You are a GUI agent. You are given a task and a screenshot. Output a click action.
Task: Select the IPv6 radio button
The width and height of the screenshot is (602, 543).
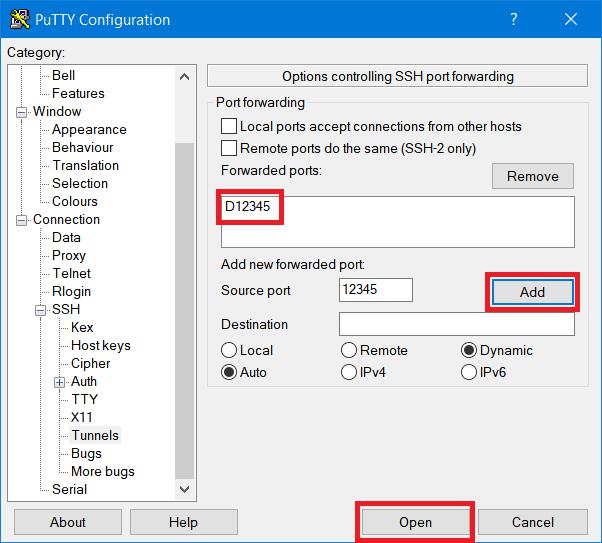(468, 372)
